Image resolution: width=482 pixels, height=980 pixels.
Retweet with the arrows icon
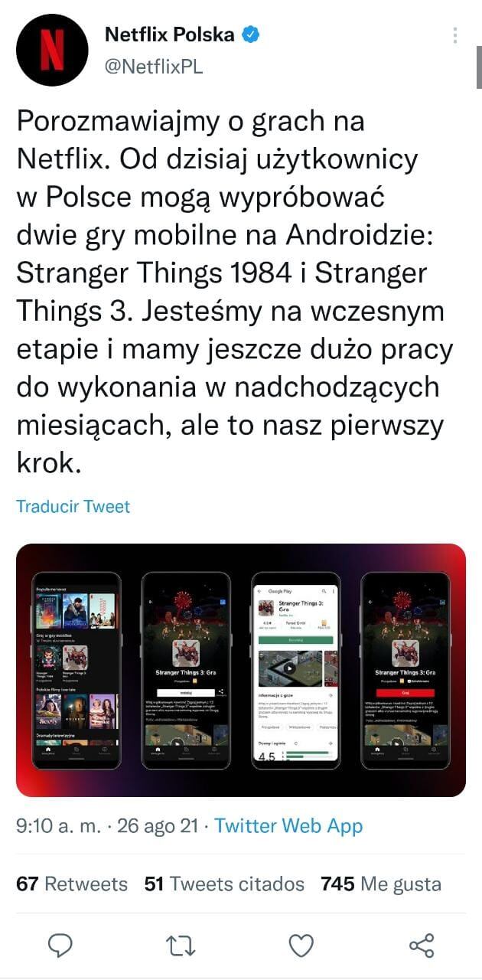tap(181, 945)
